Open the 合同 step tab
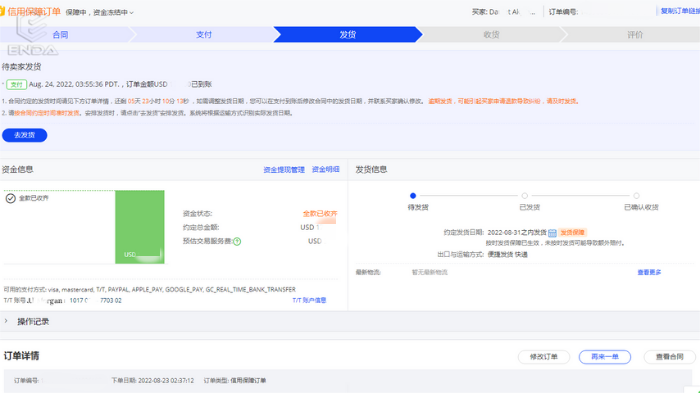Screen dimensions: 700x393 tap(60, 34)
